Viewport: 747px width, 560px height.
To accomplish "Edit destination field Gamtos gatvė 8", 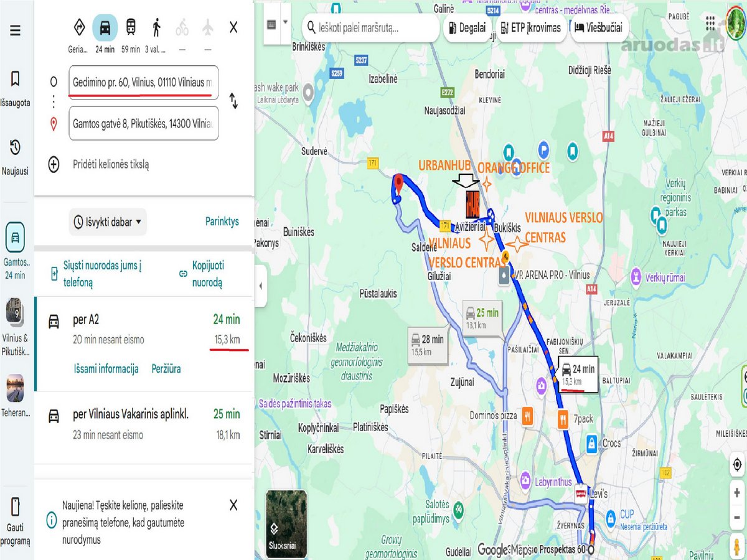I will click(x=144, y=123).
